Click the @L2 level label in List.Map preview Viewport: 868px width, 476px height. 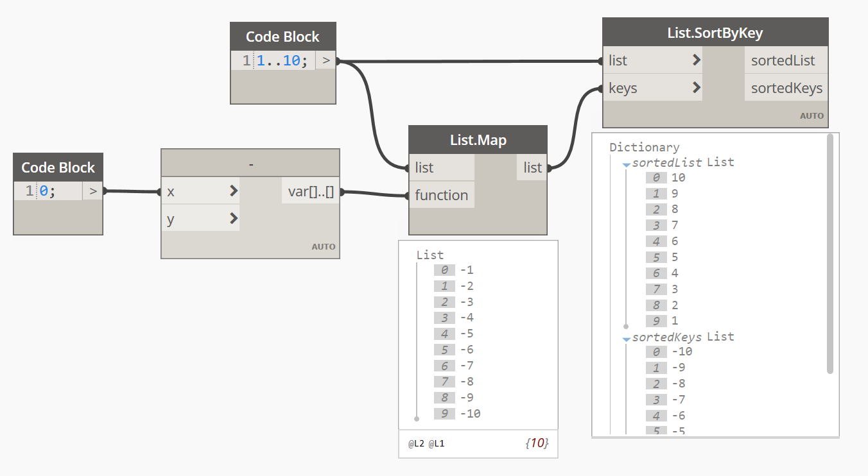(415, 443)
